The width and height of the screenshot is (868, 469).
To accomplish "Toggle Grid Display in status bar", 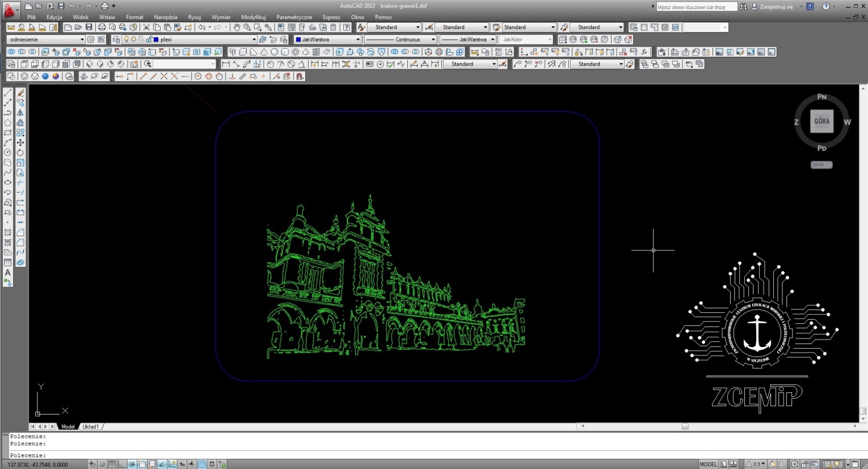I will tap(112, 464).
